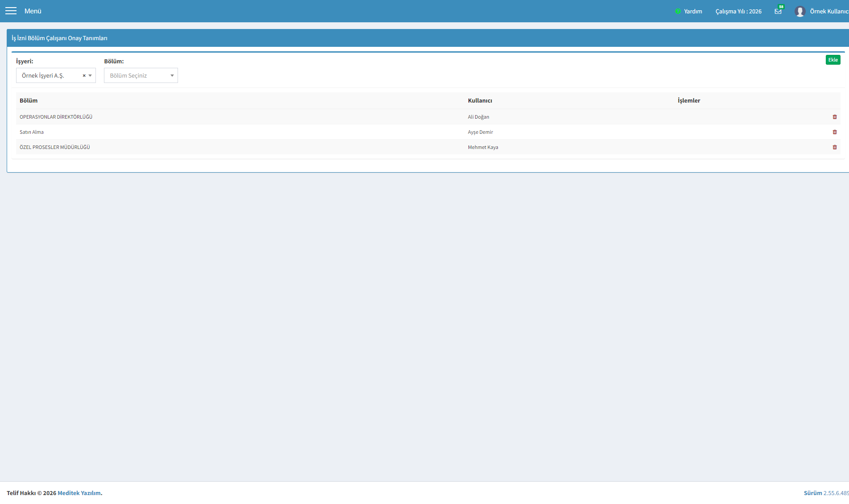Click Çalışma Yılı : 2026 in header
Viewport: 849px width, 504px height.
pos(738,11)
